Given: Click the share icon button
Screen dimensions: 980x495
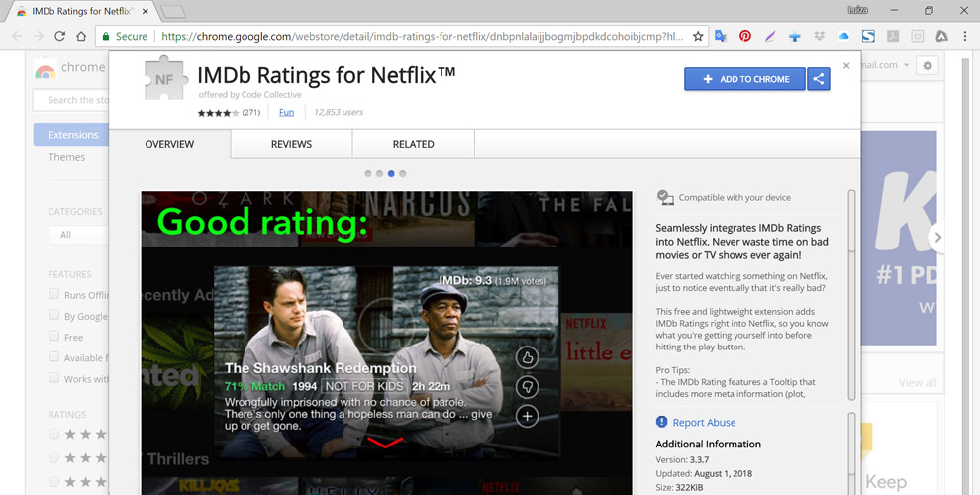Looking at the screenshot, I should point(818,79).
